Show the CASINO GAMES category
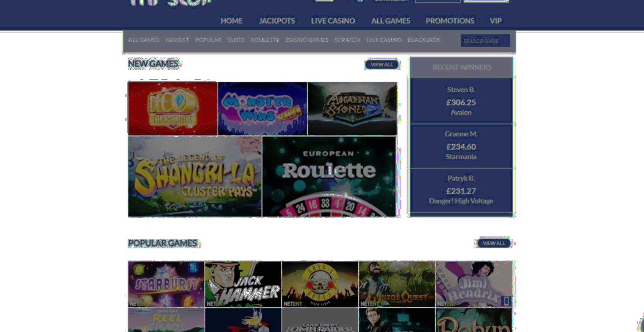Image resolution: width=644 pixels, height=332 pixels. click(307, 40)
